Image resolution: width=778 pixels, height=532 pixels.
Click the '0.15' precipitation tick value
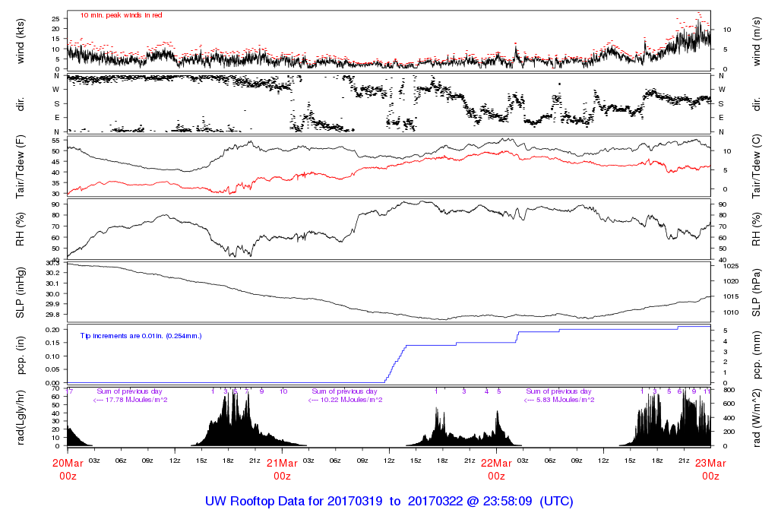[53, 343]
